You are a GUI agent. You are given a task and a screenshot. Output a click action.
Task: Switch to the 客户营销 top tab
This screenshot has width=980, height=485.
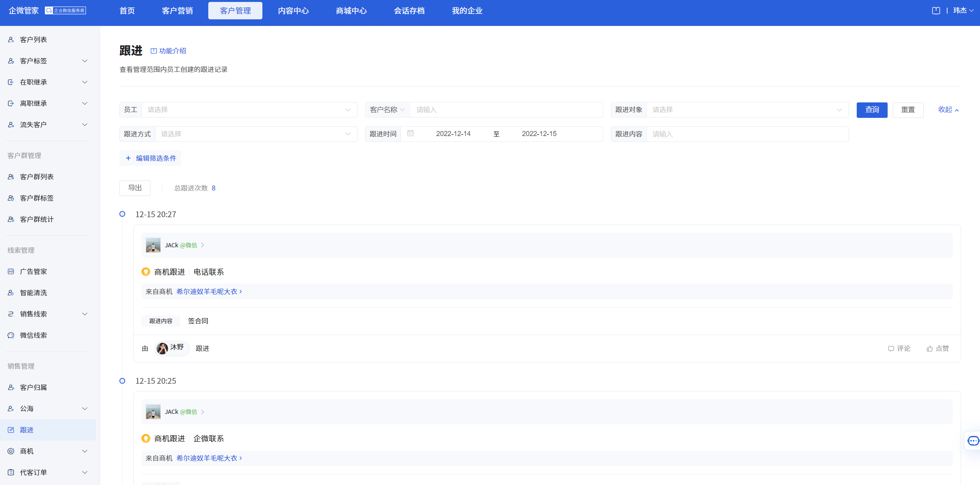click(x=177, y=11)
